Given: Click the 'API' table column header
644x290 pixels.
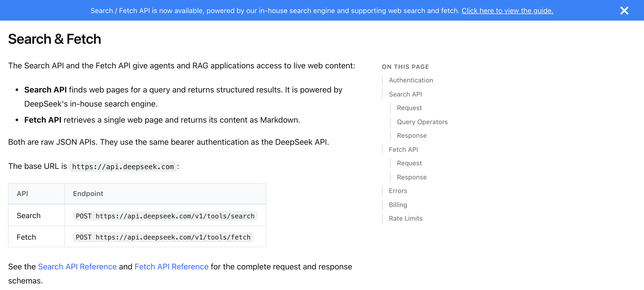Looking at the screenshot, I should click(x=36, y=194).
